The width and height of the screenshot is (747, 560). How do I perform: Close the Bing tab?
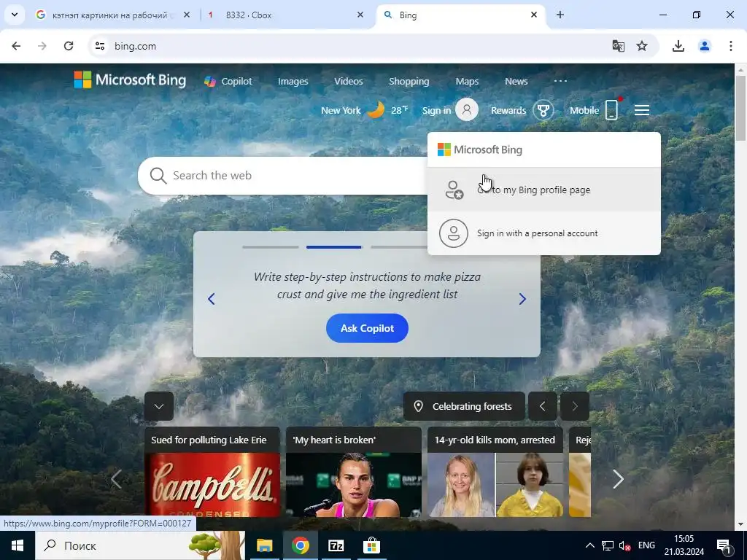pos(534,15)
